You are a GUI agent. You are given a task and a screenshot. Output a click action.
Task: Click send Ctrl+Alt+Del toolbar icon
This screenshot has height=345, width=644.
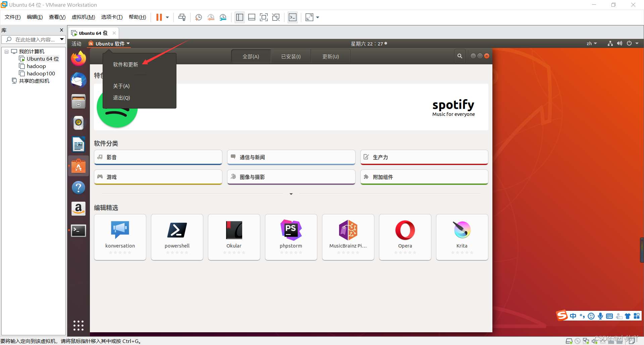coord(182,17)
